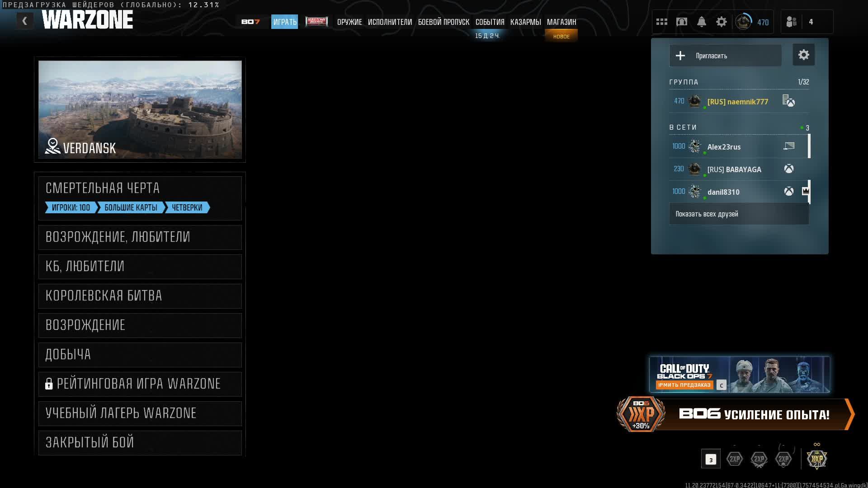
Task: Open player profile avatar level 470
Action: click(743, 22)
